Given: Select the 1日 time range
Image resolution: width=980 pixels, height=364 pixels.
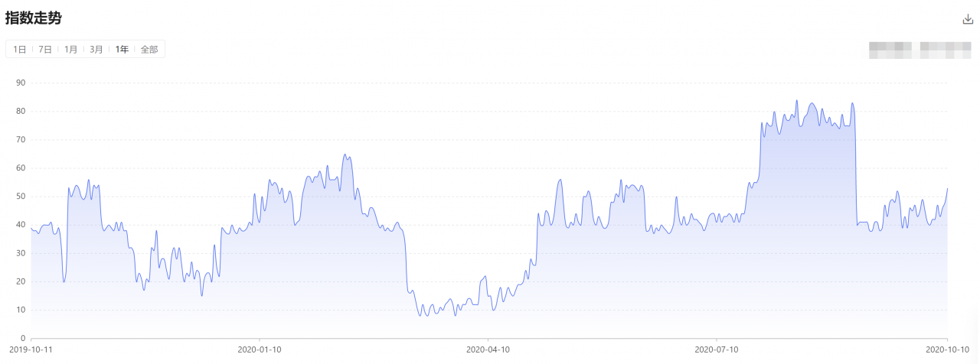Looking at the screenshot, I should [x=20, y=50].
